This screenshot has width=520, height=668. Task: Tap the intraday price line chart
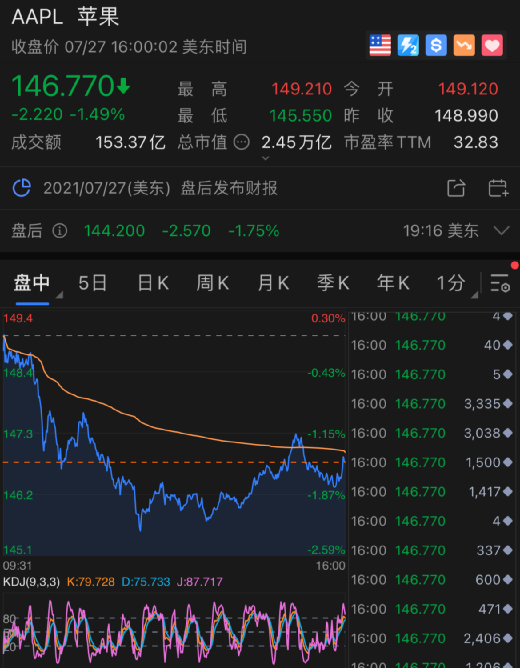[x=174, y=433]
